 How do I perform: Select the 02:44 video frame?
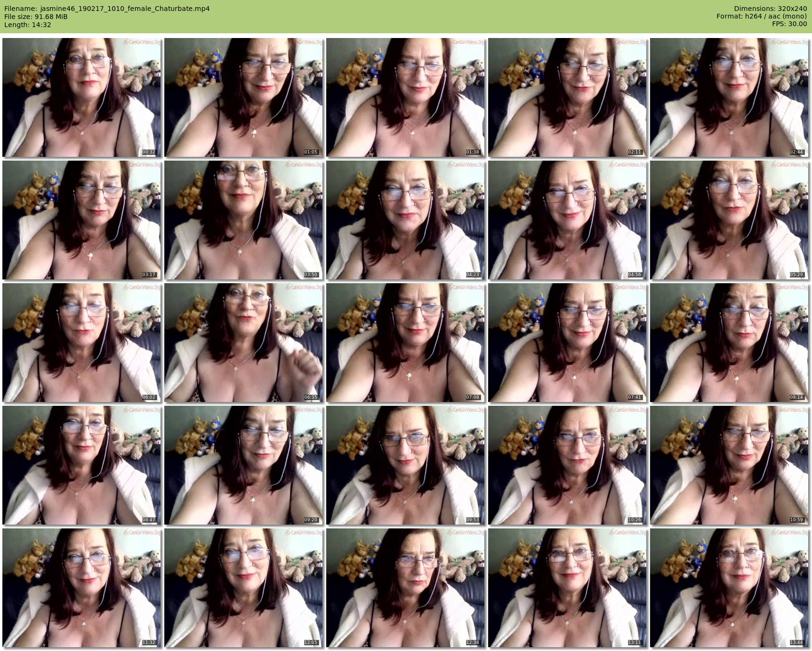click(x=729, y=97)
